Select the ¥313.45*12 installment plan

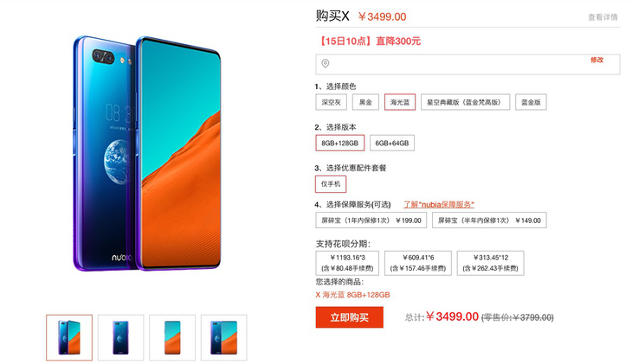click(x=491, y=263)
